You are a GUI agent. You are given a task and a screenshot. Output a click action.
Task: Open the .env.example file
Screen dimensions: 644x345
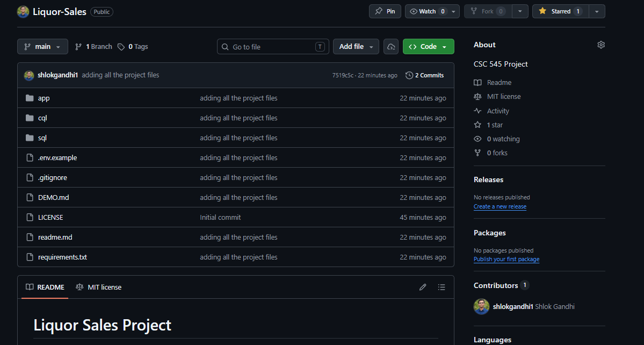(57, 157)
